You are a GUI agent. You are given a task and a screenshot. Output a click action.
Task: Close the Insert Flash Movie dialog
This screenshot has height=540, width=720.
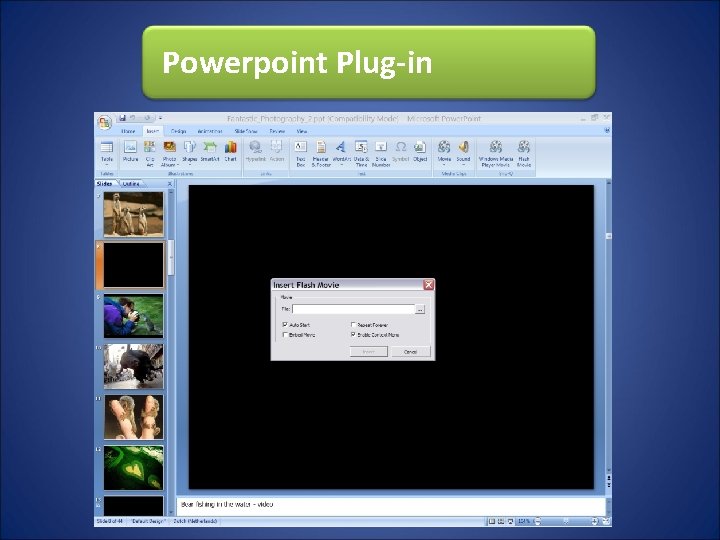(x=428, y=285)
